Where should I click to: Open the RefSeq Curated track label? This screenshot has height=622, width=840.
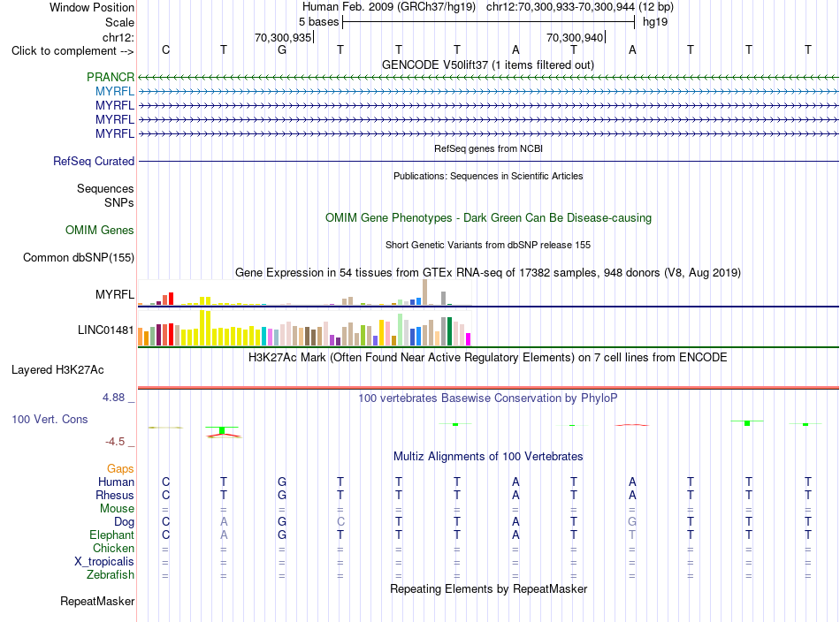point(94,161)
